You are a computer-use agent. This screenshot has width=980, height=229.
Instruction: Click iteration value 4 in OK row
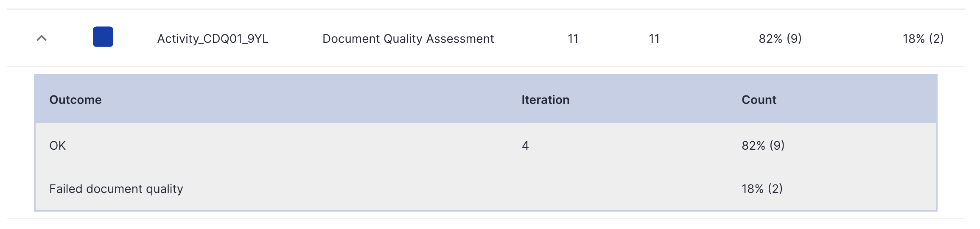click(525, 145)
